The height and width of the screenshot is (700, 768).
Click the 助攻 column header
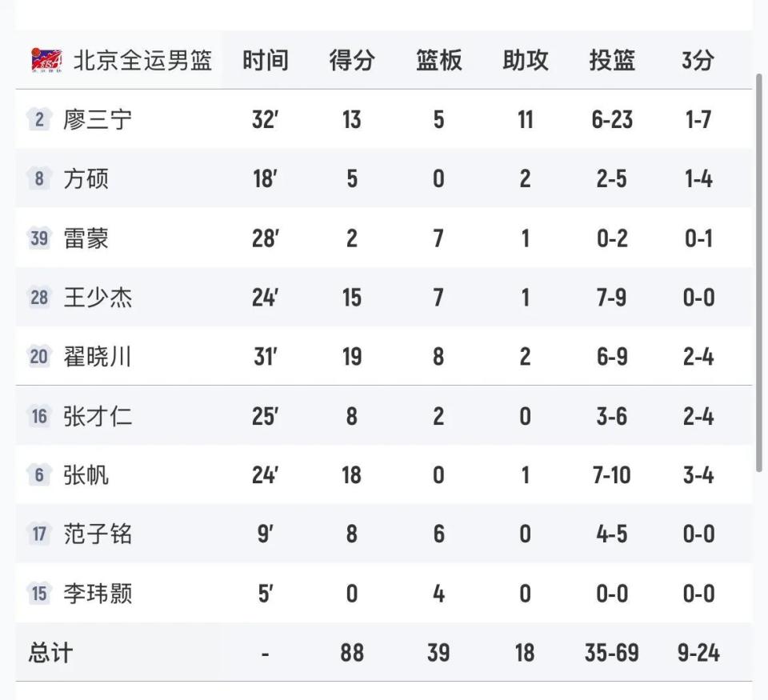click(525, 59)
